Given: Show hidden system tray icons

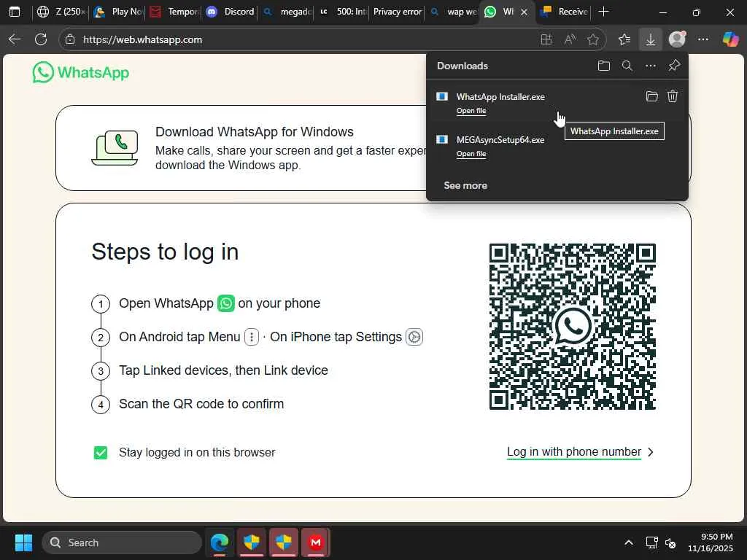Looking at the screenshot, I should [629, 542].
